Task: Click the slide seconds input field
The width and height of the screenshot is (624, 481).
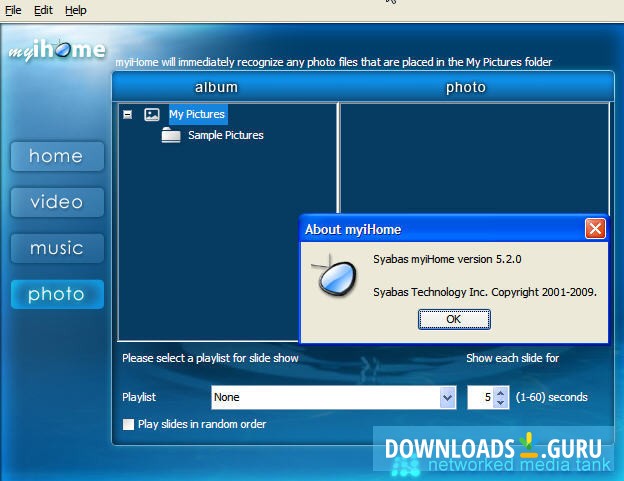Action: [480, 397]
